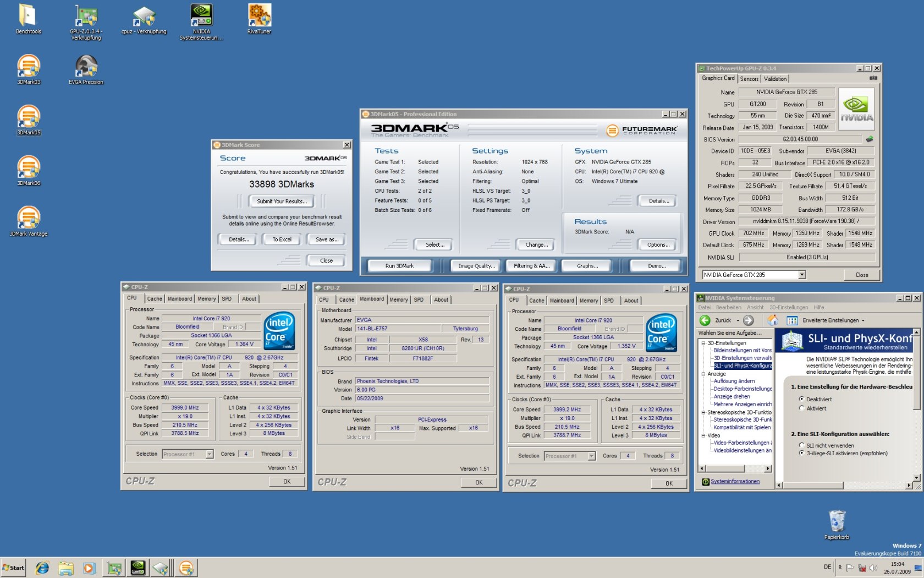Open the GPU-Z 0.3.4 desktop shortcut
The image size is (924, 578).
point(86,22)
